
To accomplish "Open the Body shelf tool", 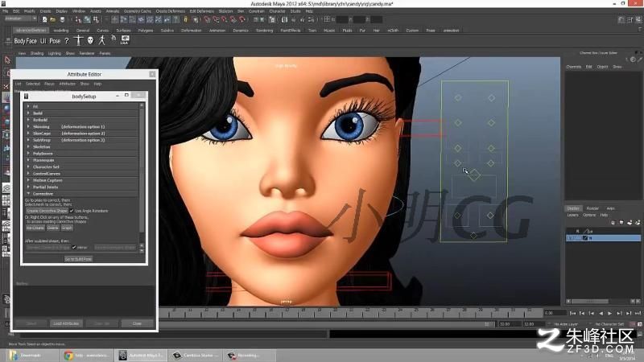I will coord(19,41).
